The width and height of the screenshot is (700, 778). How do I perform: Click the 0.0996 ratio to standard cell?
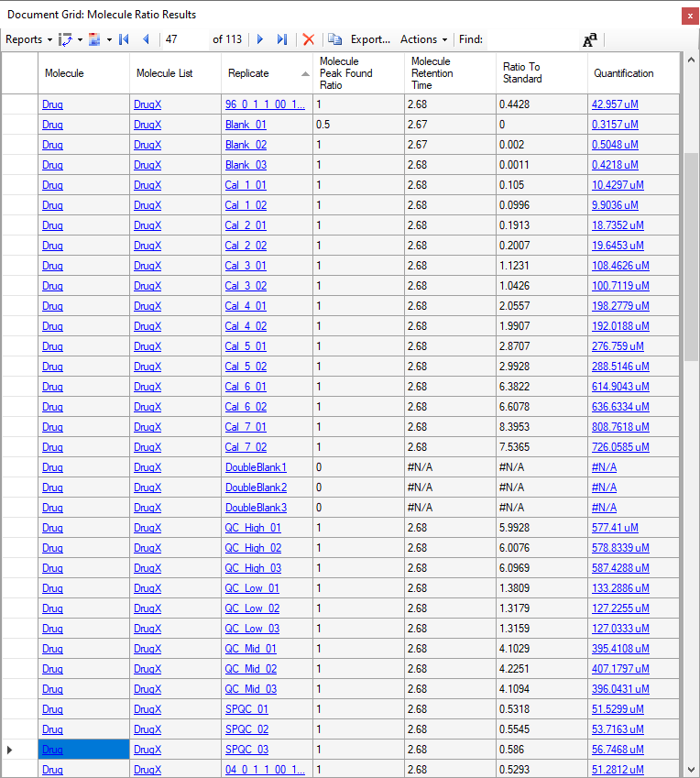tap(541, 205)
